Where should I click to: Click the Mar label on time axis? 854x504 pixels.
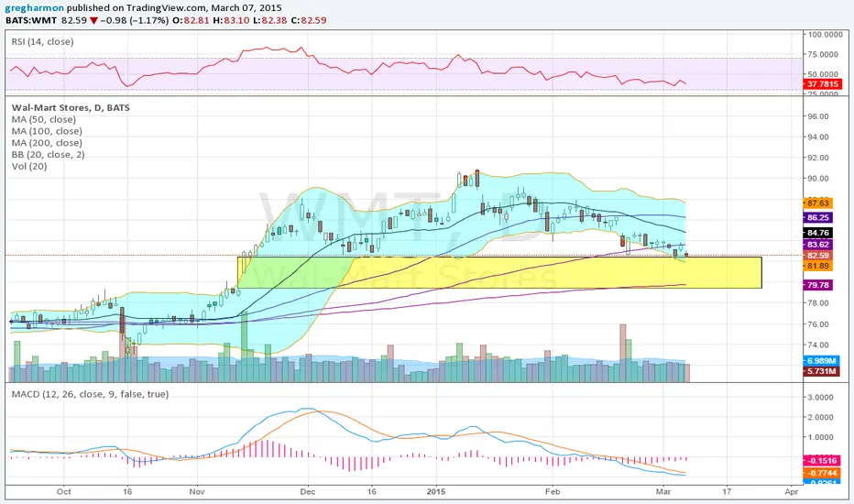663,491
